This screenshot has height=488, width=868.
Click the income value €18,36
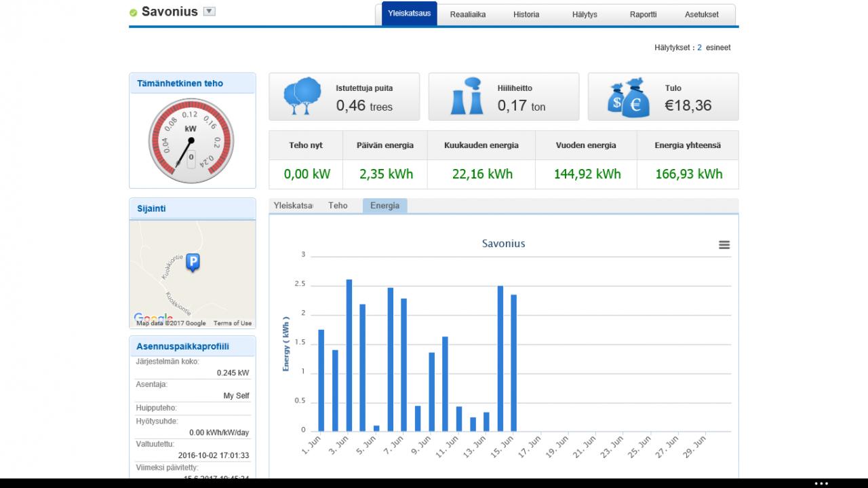coord(688,105)
